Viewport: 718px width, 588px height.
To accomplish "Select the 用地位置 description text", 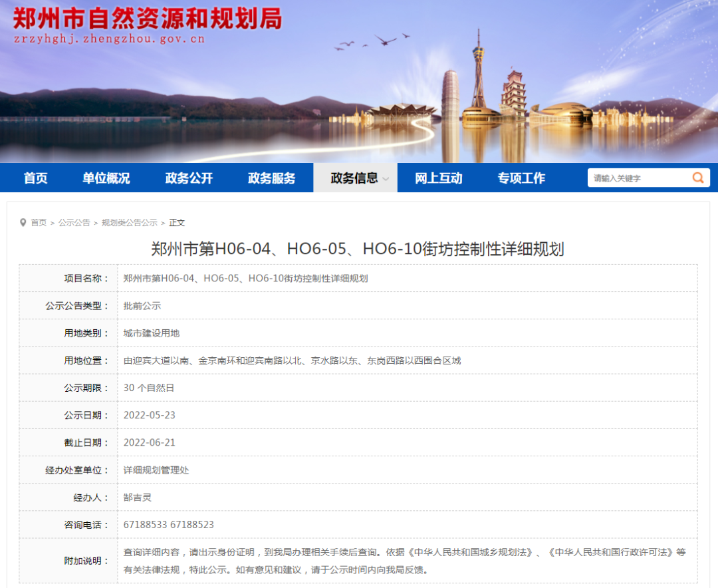I will click(x=292, y=361).
